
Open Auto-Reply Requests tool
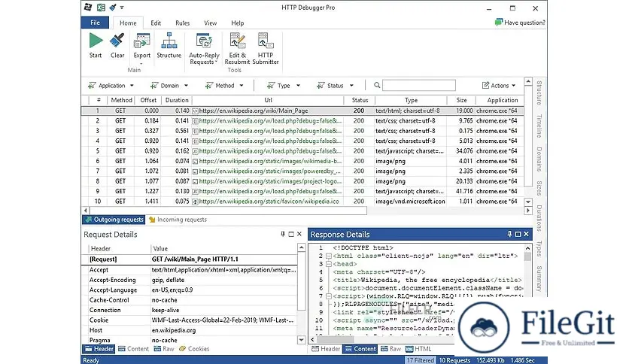click(x=204, y=48)
